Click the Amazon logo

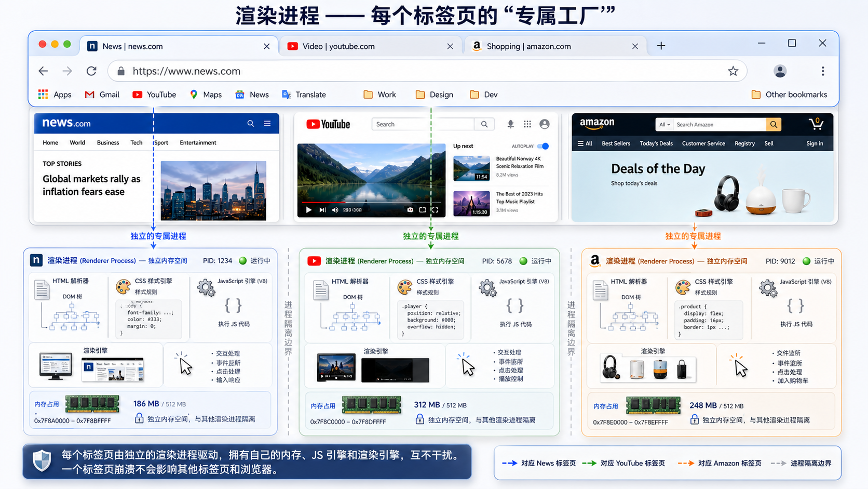597,124
